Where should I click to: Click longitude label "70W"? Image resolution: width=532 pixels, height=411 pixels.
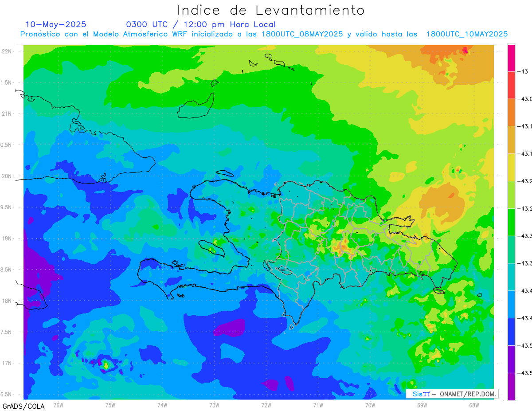tap(370, 405)
